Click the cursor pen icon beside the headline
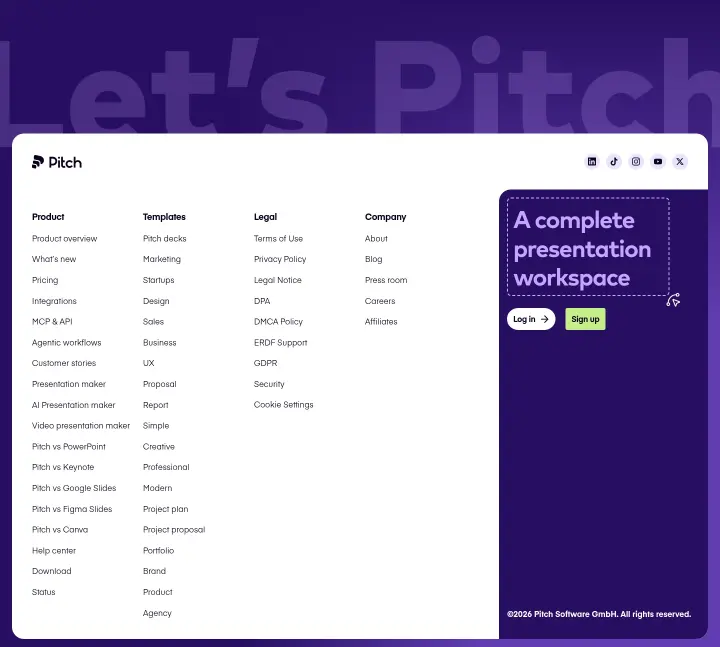The width and height of the screenshot is (720, 647). click(673, 300)
